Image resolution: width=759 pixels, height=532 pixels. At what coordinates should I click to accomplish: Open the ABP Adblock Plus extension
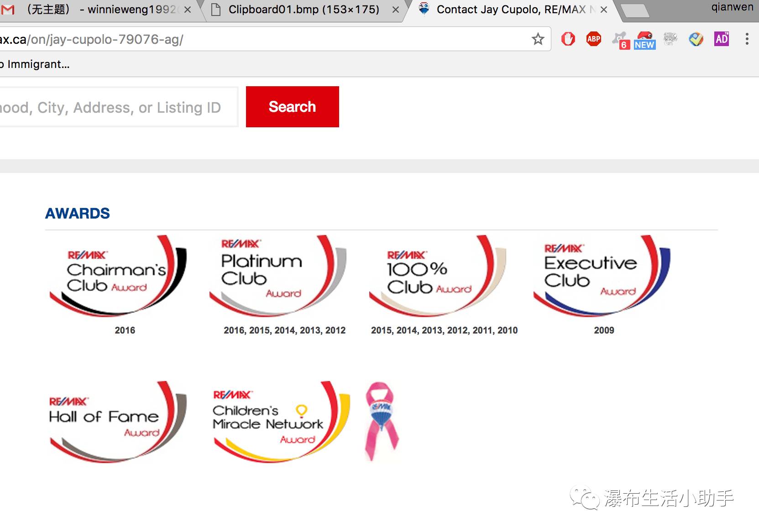594,39
